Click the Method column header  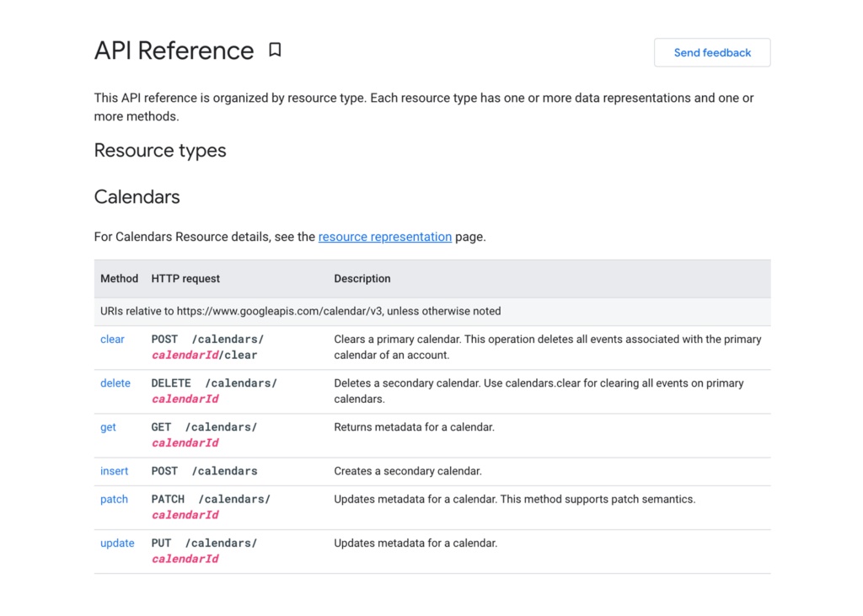[119, 279]
